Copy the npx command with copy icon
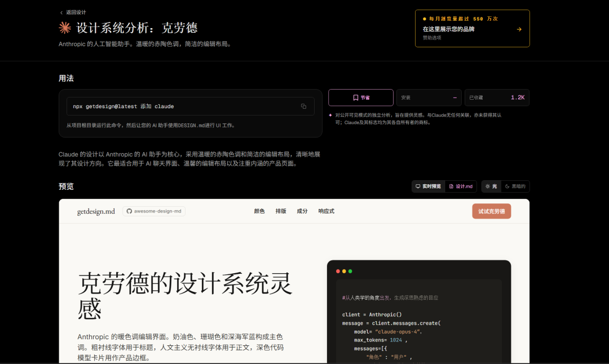This screenshot has height=364, width=609. 304,106
